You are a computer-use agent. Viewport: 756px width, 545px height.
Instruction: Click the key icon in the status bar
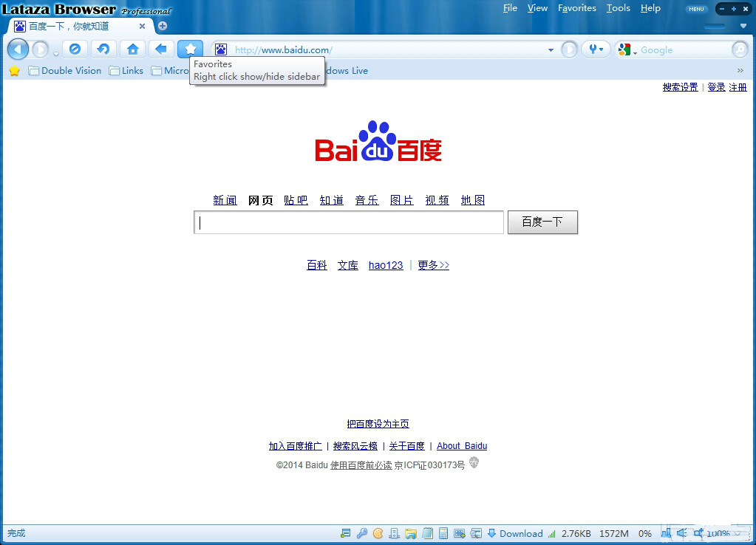(362, 533)
